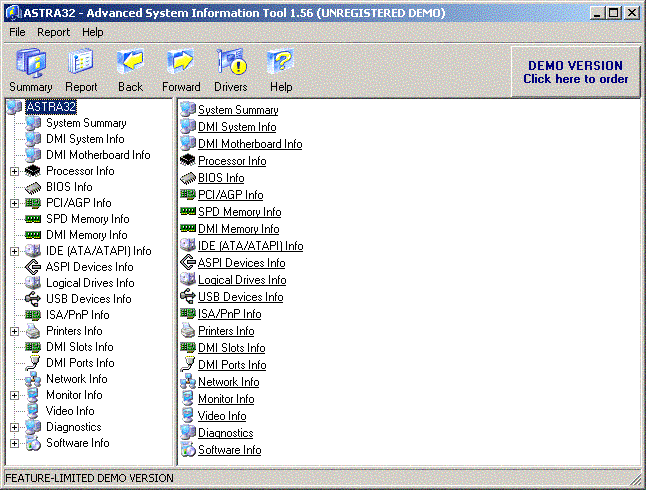646x490 pixels.
Task: Select the ASTRA32 root tree node
Action: click(x=51, y=107)
